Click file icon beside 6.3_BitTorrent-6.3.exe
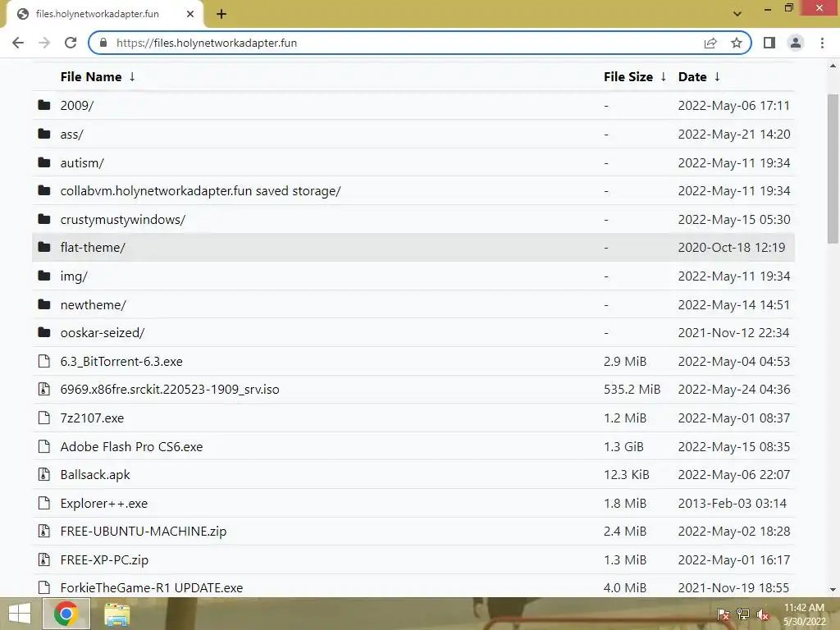The width and height of the screenshot is (840, 630). point(44,361)
